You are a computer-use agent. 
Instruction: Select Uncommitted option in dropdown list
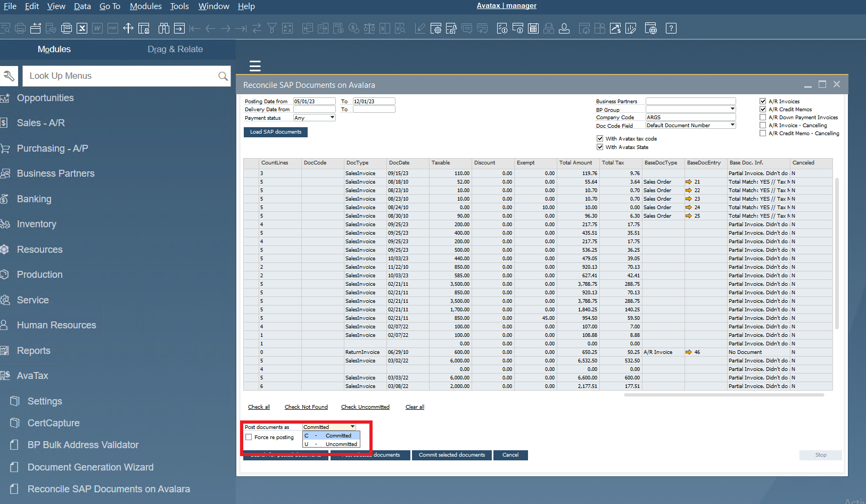(332, 444)
